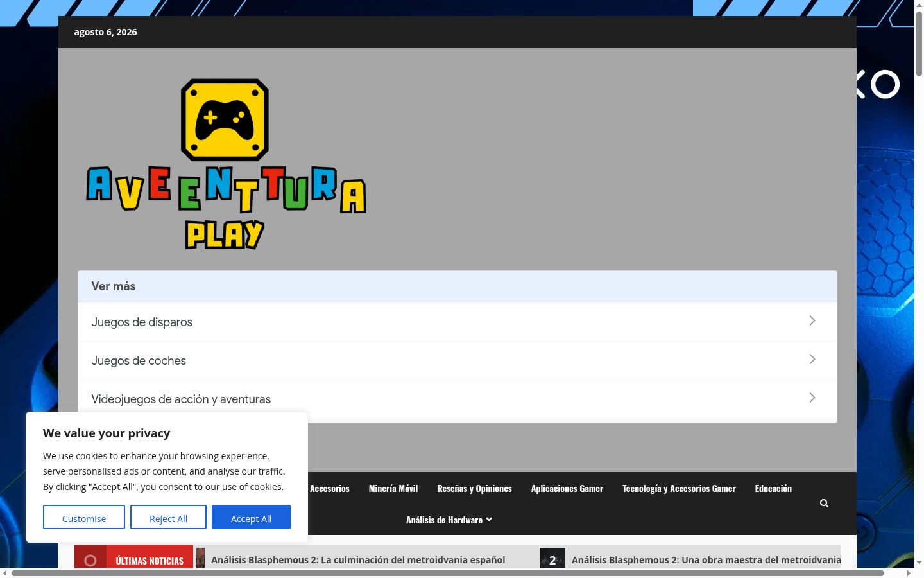Open Tecnología y Accesorios Gamer menu

coord(679,489)
